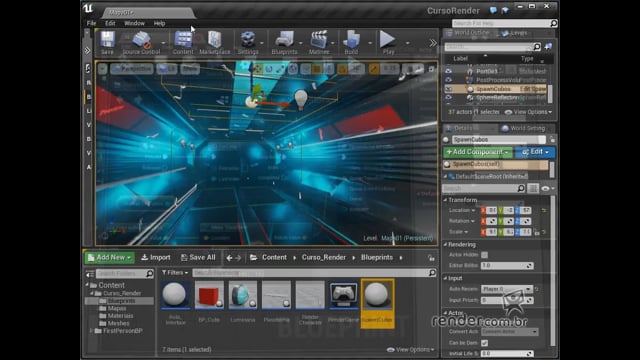Open the Perspective view mode dropdown

tap(132, 69)
